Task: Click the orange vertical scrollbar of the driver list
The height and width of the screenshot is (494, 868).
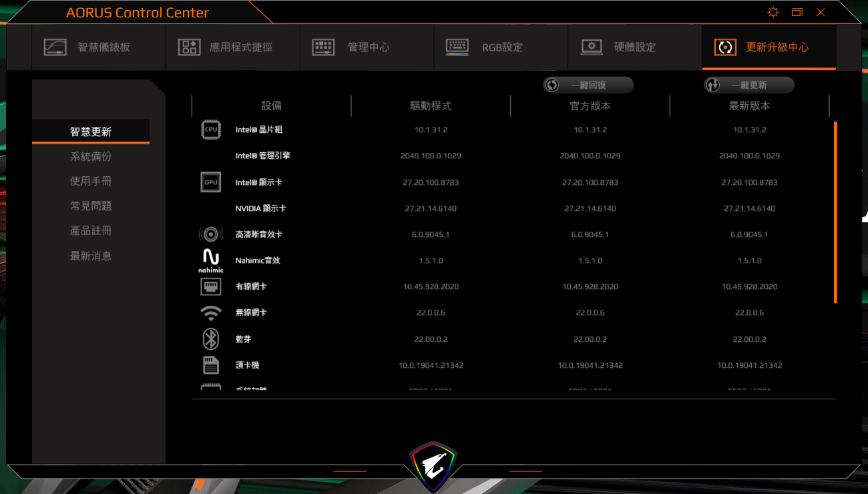Action: [x=835, y=212]
